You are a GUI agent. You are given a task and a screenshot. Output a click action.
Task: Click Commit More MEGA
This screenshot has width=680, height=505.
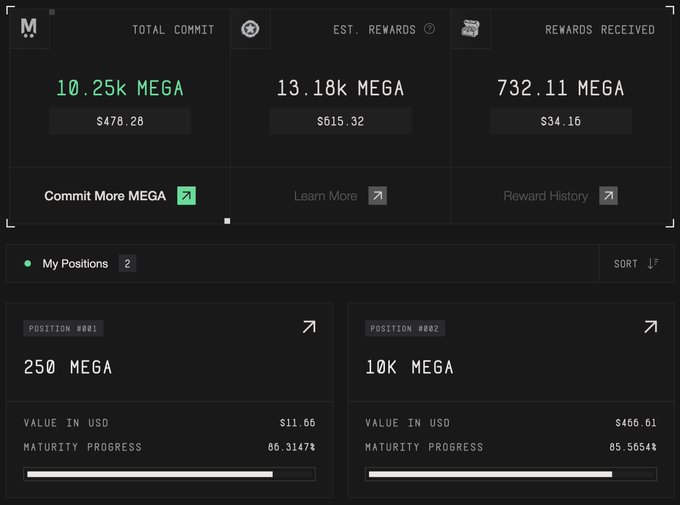pos(105,196)
